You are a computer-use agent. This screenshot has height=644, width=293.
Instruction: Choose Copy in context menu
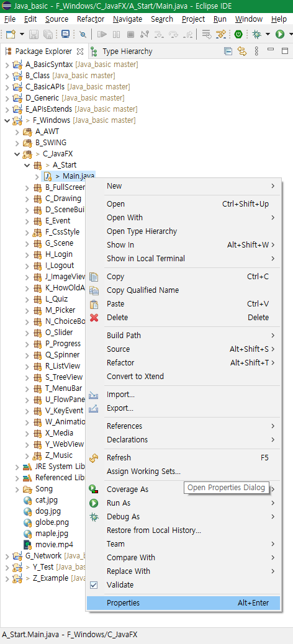click(x=183, y=277)
